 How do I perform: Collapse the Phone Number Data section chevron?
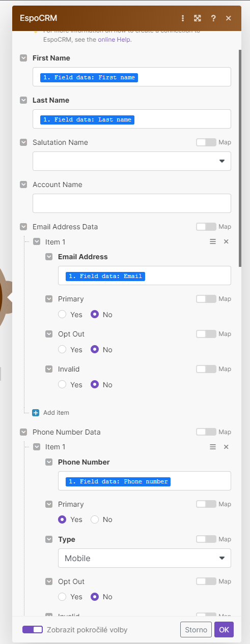point(23,432)
